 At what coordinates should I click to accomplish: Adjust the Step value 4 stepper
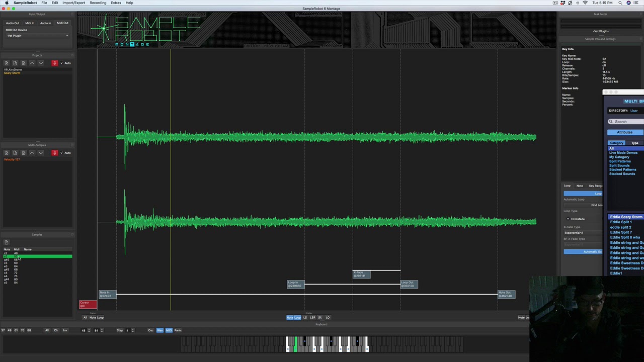pos(133,330)
